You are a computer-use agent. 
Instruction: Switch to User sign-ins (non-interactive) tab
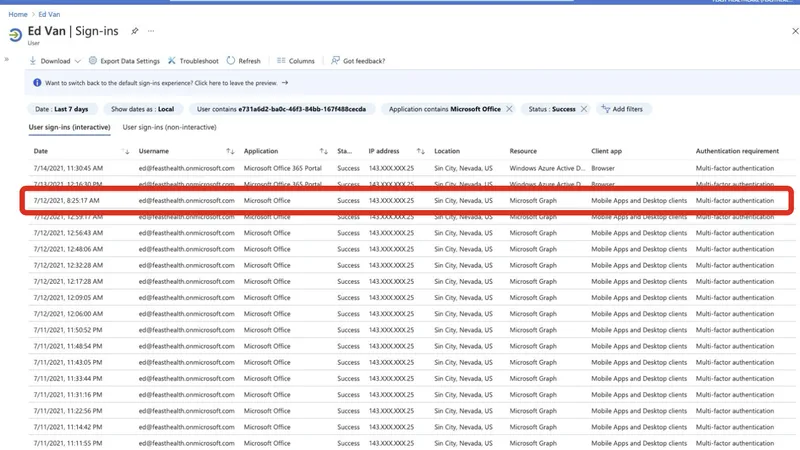click(169, 127)
